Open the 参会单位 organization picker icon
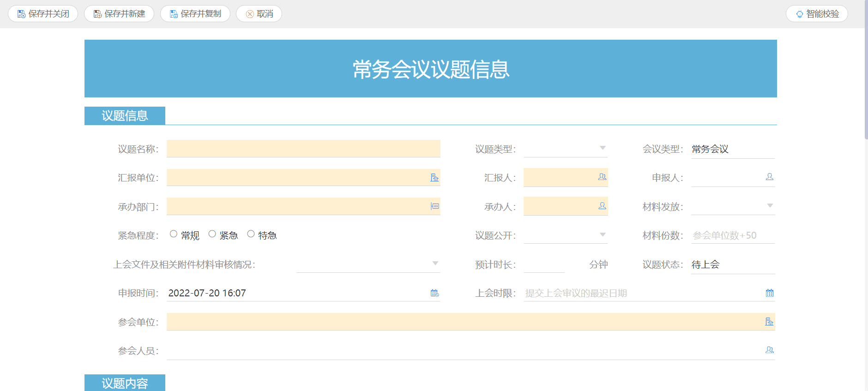Viewport: 868px width, 391px height. point(769,322)
